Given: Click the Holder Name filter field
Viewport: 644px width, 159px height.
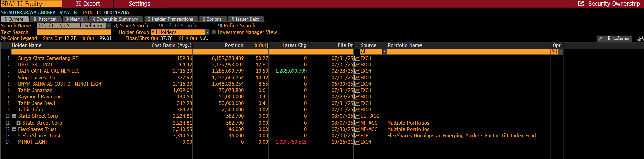Looking at the screenshot, I should (x=77, y=52).
